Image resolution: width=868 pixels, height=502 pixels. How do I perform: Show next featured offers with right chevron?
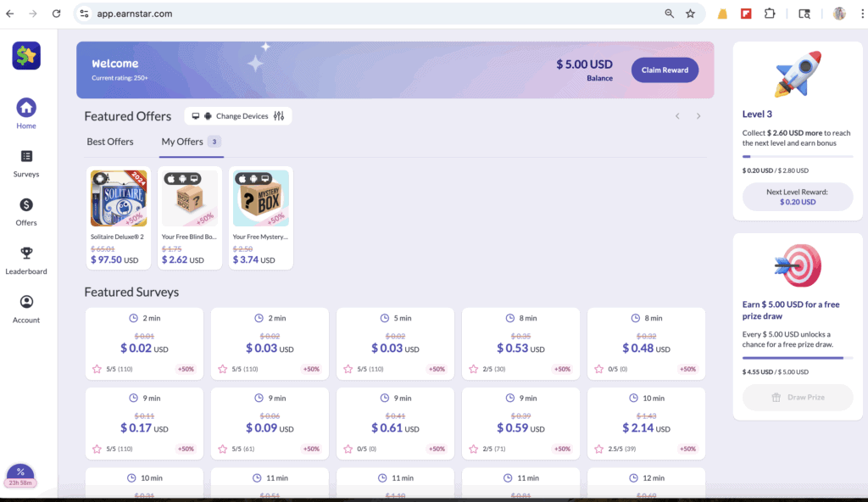coord(698,116)
